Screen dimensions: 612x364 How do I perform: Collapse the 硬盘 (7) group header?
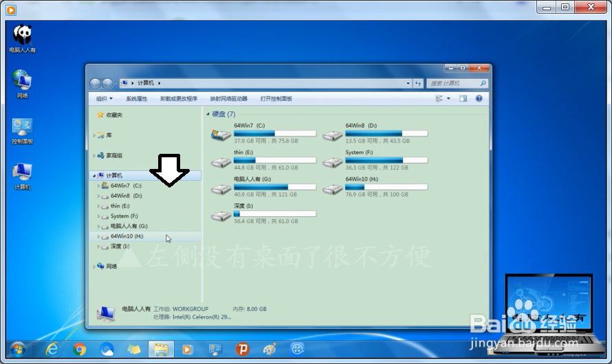(208, 114)
